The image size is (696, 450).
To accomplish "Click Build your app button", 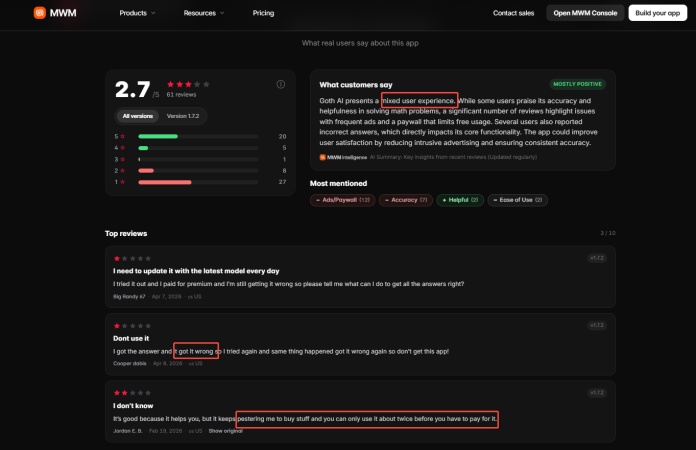I will point(657,13).
